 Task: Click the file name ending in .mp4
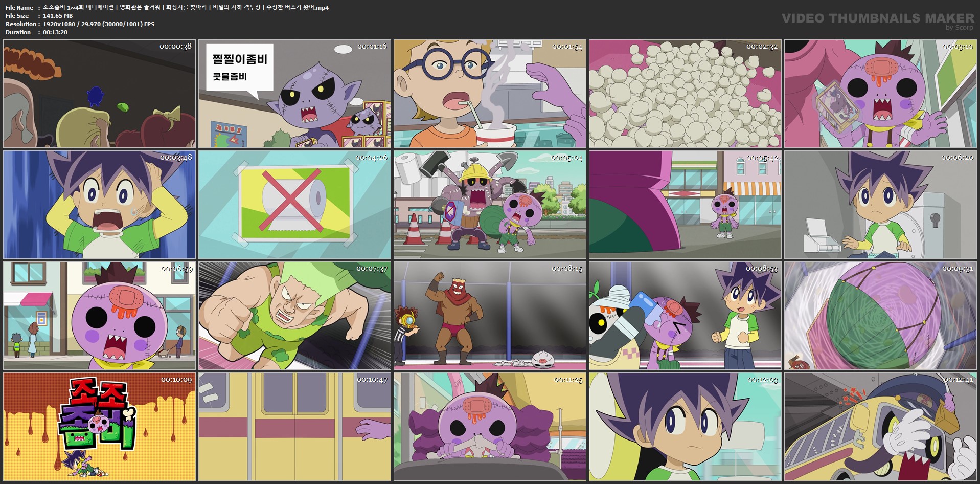click(186, 8)
